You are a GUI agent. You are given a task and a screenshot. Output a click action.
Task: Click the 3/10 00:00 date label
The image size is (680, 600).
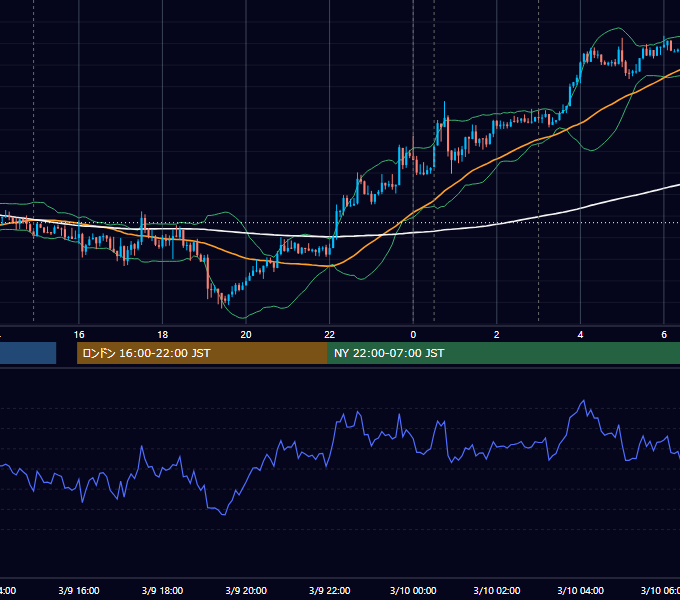point(413,591)
